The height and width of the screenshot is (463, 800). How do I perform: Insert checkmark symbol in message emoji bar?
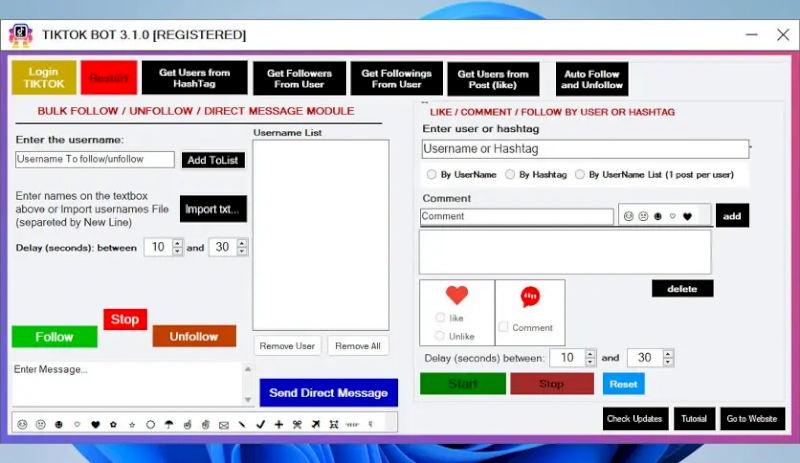261,424
